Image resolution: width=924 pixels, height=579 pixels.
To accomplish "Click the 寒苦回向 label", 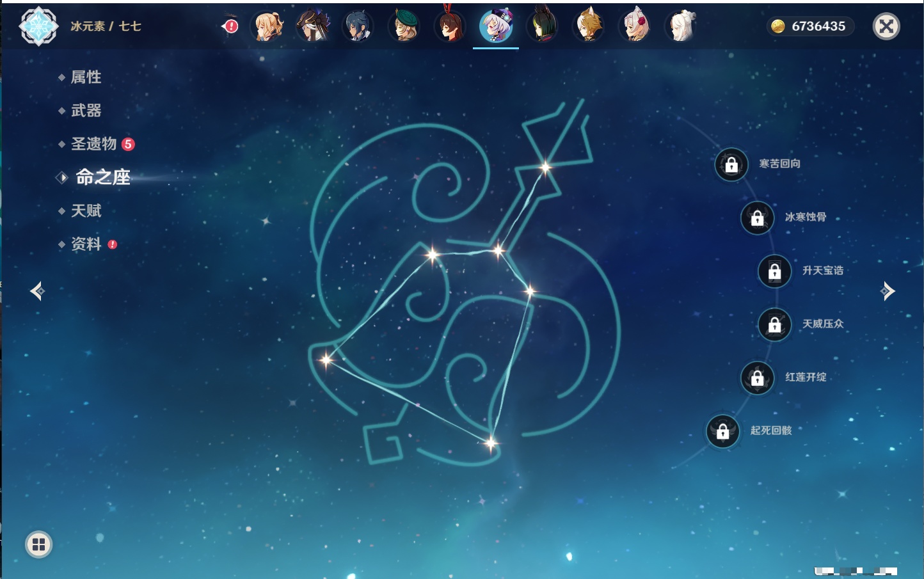I will coord(779,164).
